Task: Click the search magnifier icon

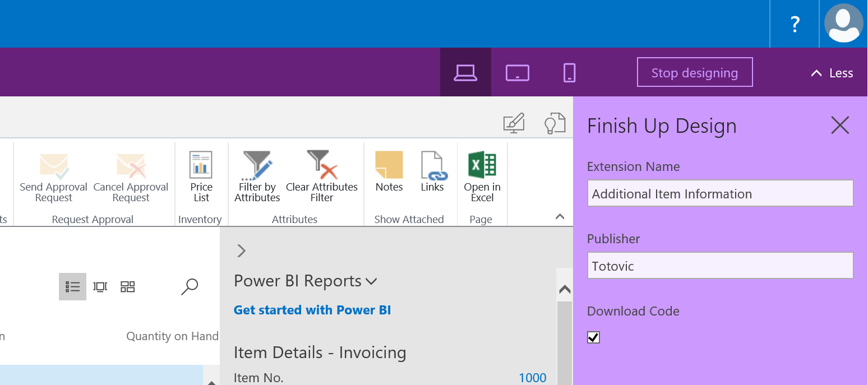Action: click(x=190, y=287)
